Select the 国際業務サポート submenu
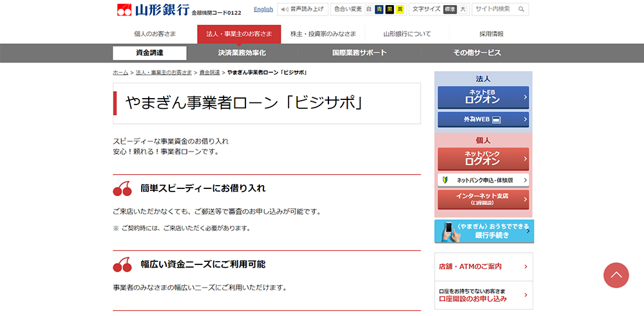 coord(359,53)
